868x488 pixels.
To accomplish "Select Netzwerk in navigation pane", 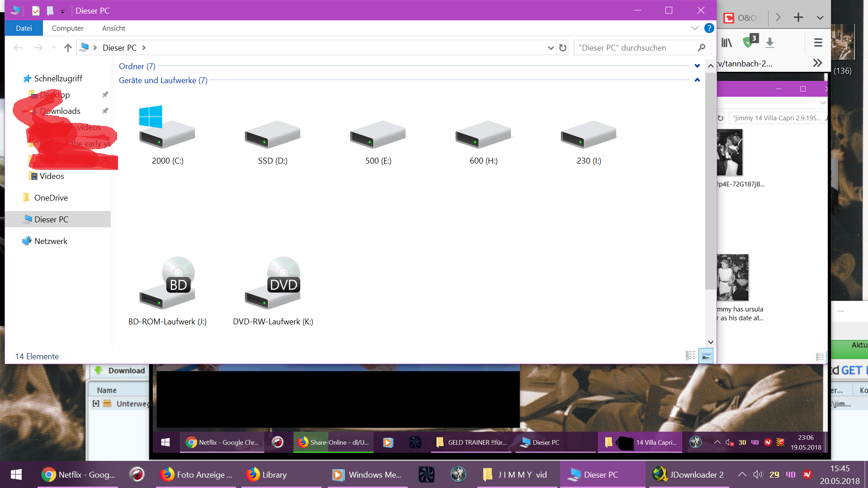I will pos(51,241).
